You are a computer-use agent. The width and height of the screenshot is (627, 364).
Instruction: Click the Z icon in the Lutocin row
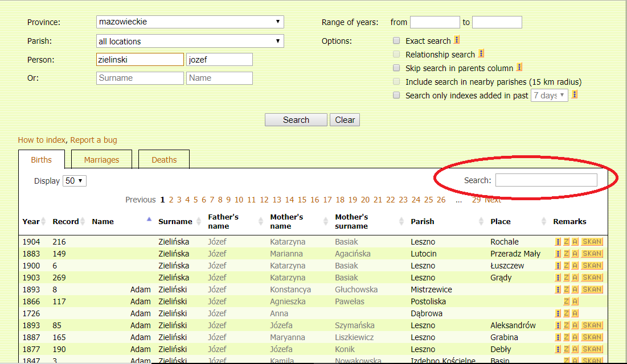pyautogui.click(x=567, y=254)
